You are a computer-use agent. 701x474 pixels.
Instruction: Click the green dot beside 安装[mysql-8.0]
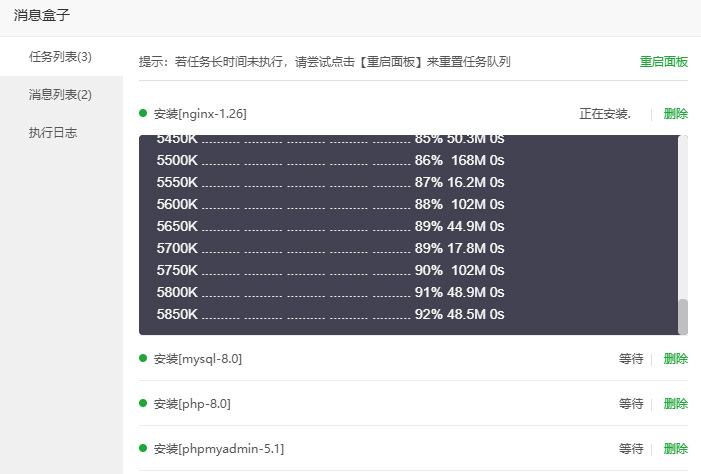[x=143, y=358]
